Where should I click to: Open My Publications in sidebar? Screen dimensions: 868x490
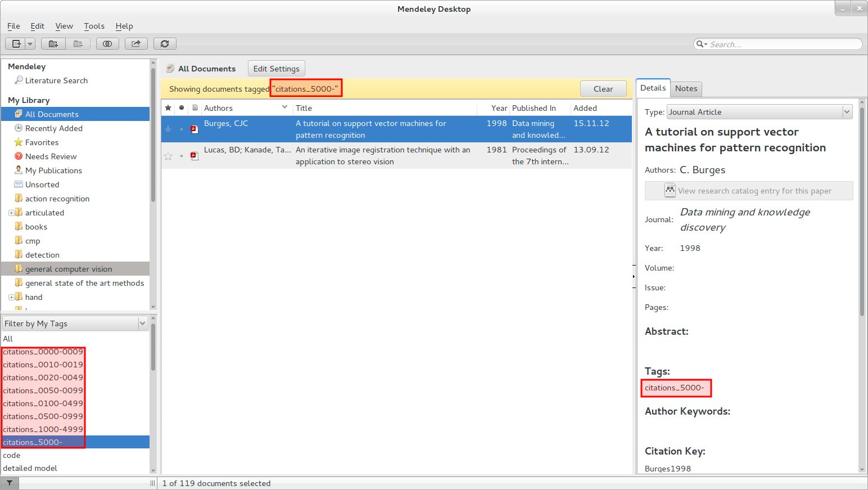[x=53, y=170]
